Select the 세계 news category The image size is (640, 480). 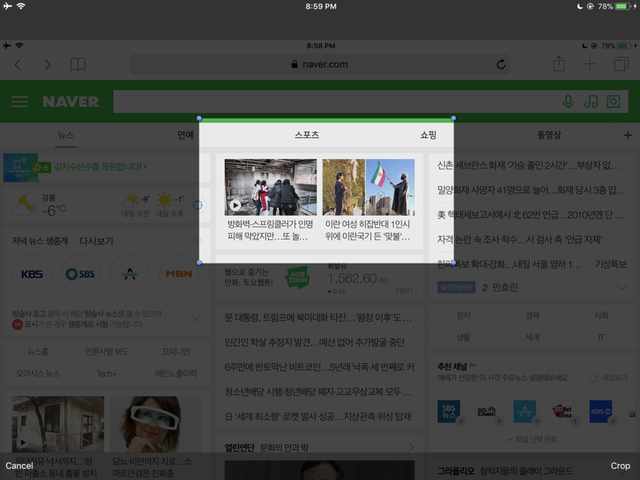[532, 337]
